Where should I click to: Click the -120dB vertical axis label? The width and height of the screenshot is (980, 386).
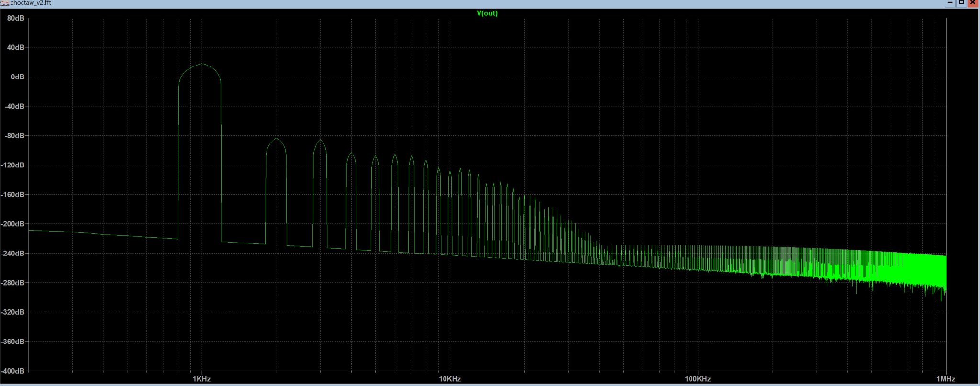point(13,165)
